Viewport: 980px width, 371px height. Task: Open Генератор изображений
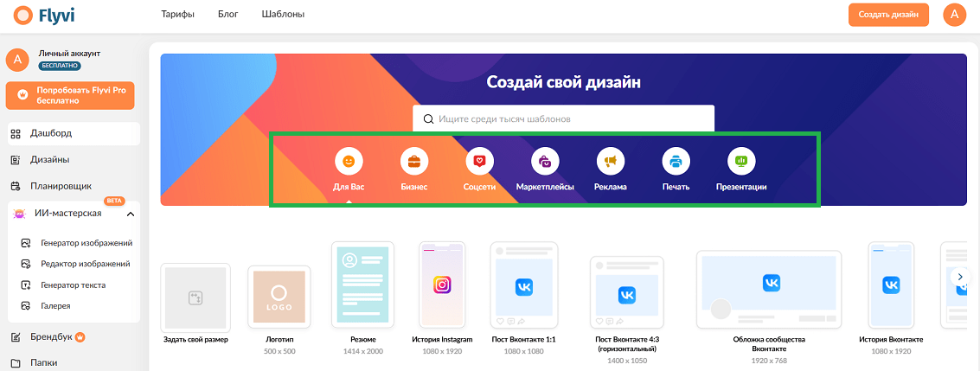click(86, 243)
